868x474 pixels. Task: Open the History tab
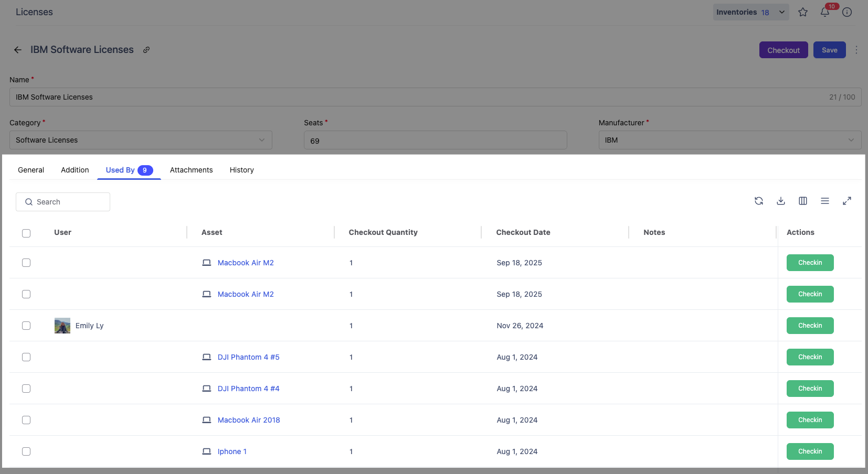(241, 170)
